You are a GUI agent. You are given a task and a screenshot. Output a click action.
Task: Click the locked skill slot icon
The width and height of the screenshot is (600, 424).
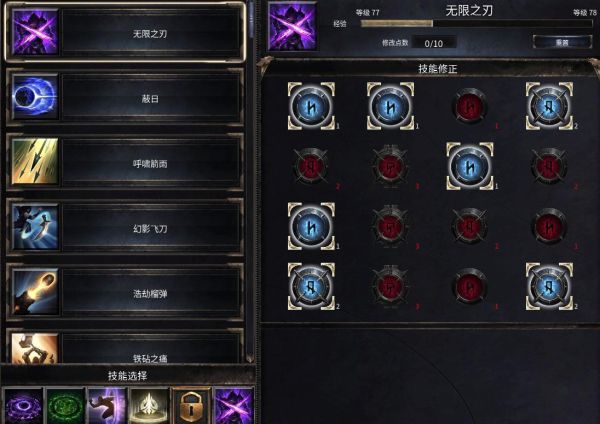point(191,406)
